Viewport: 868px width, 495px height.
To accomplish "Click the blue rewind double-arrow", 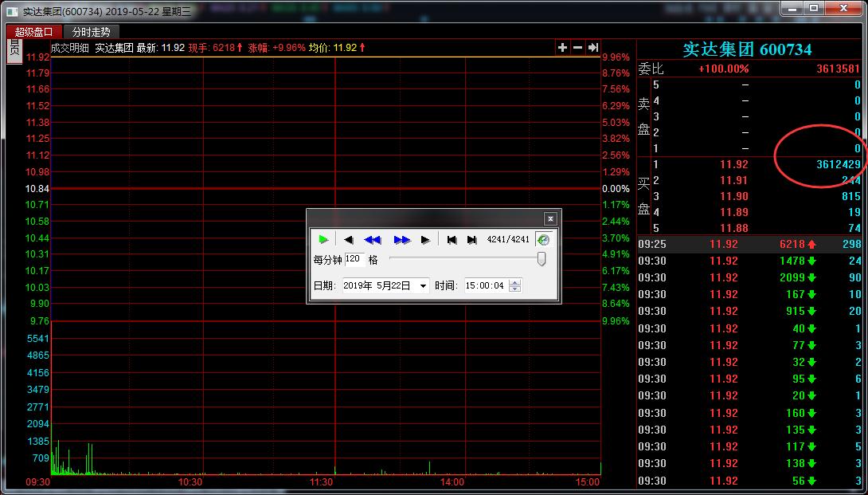I will [372, 240].
